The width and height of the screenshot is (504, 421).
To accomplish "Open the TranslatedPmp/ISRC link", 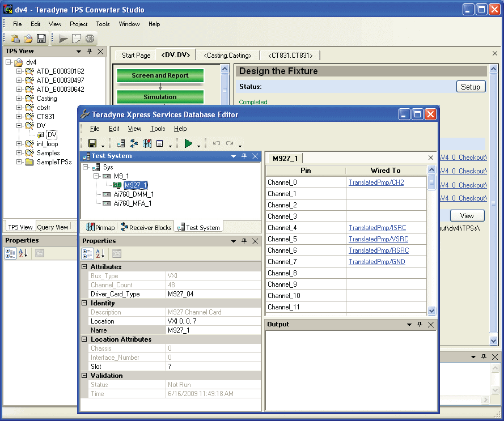I will [x=378, y=228].
